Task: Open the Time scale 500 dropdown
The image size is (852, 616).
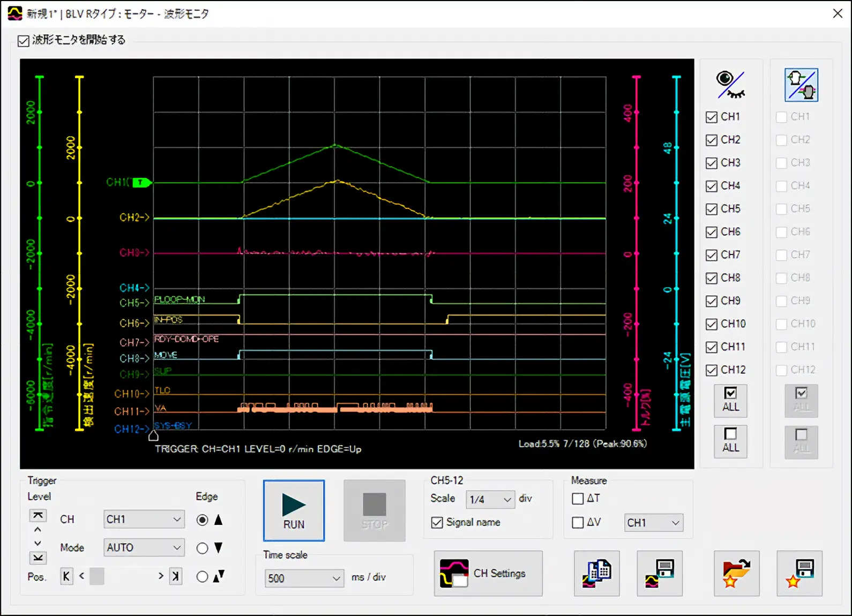Action: click(304, 578)
